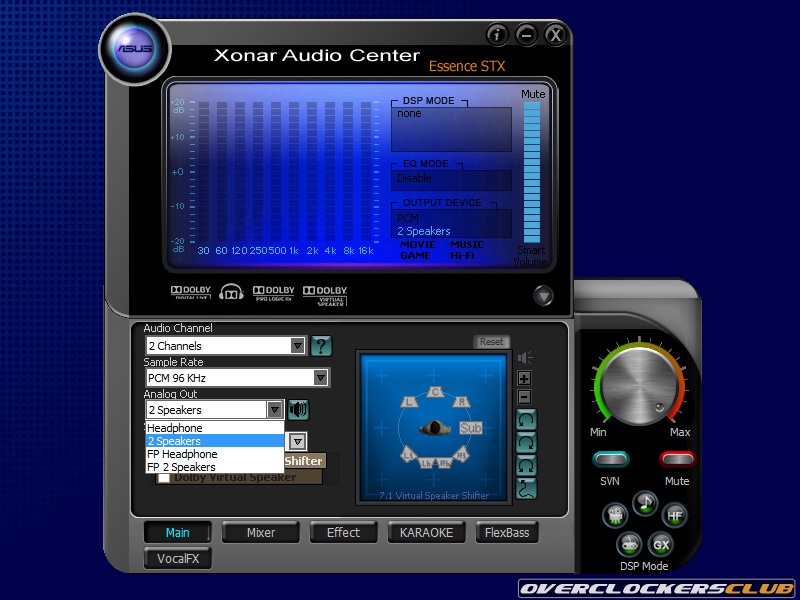
Task: Select the Rb back speaker
Action: [x=444, y=463]
